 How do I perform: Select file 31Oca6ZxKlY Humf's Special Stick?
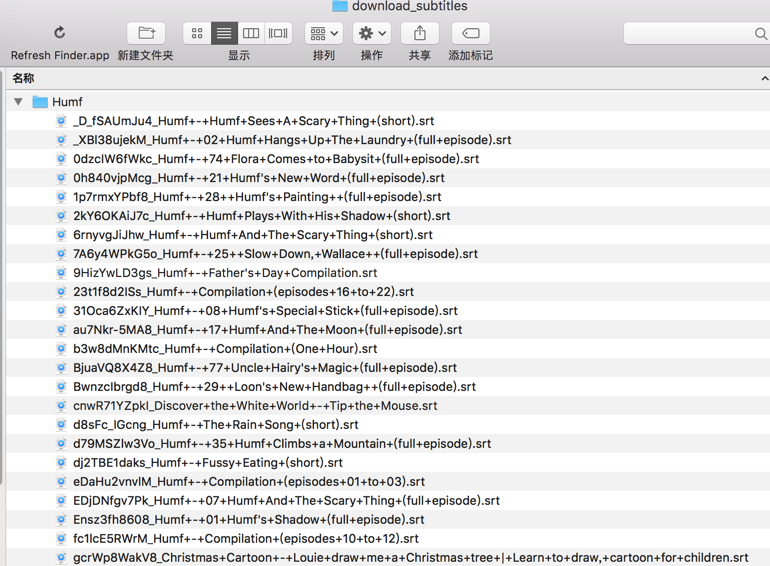pos(265,311)
